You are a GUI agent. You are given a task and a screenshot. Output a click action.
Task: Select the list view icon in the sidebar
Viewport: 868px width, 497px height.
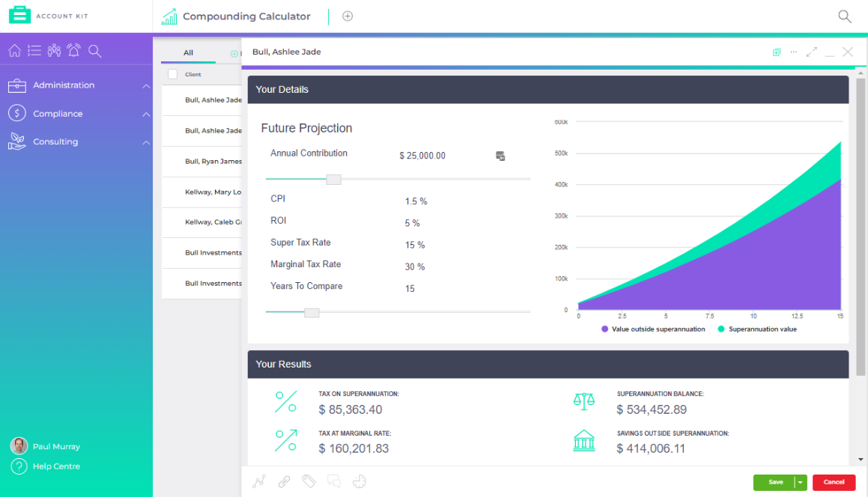point(34,50)
